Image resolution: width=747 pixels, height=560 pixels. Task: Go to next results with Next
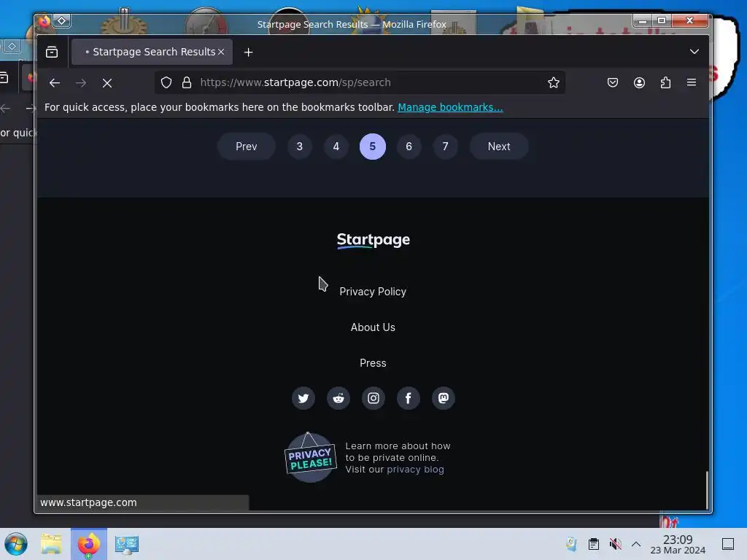[x=499, y=146]
